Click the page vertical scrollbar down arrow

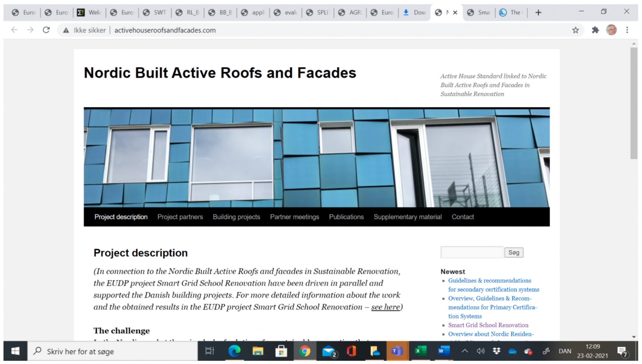[634, 337]
